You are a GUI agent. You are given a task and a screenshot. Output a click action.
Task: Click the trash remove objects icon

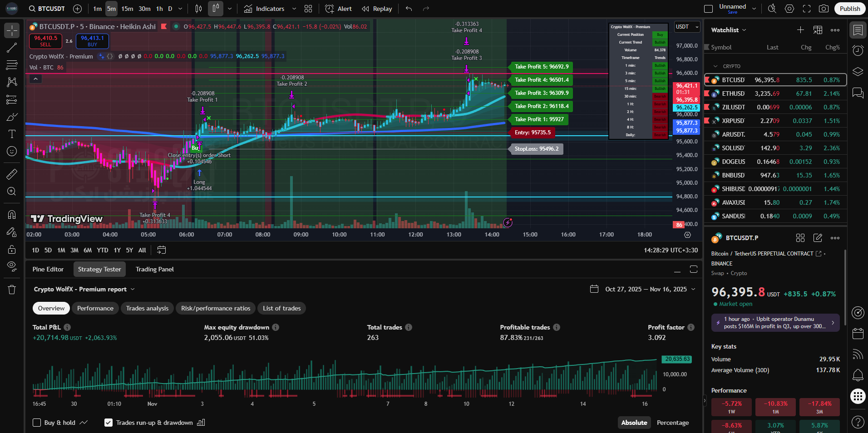pyautogui.click(x=12, y=290)
